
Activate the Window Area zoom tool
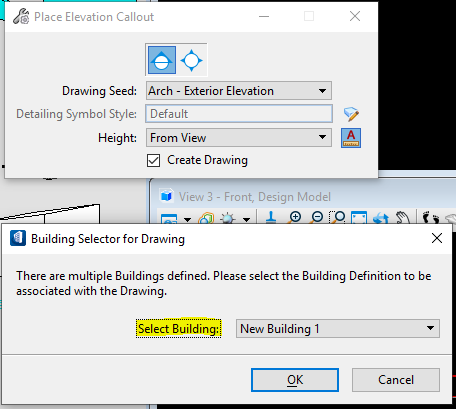click(x=337, y=218)
